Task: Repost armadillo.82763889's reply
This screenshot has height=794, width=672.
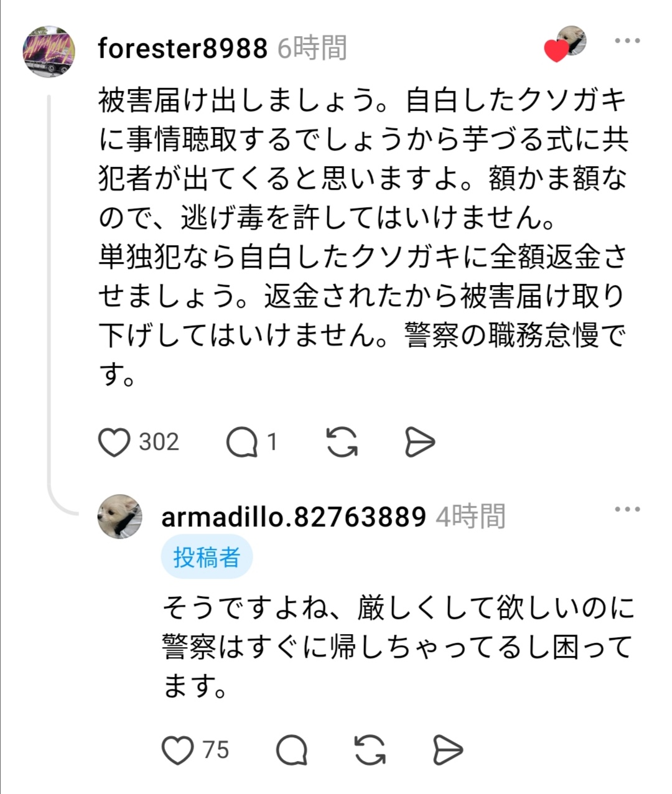Action: coord(370,750)
